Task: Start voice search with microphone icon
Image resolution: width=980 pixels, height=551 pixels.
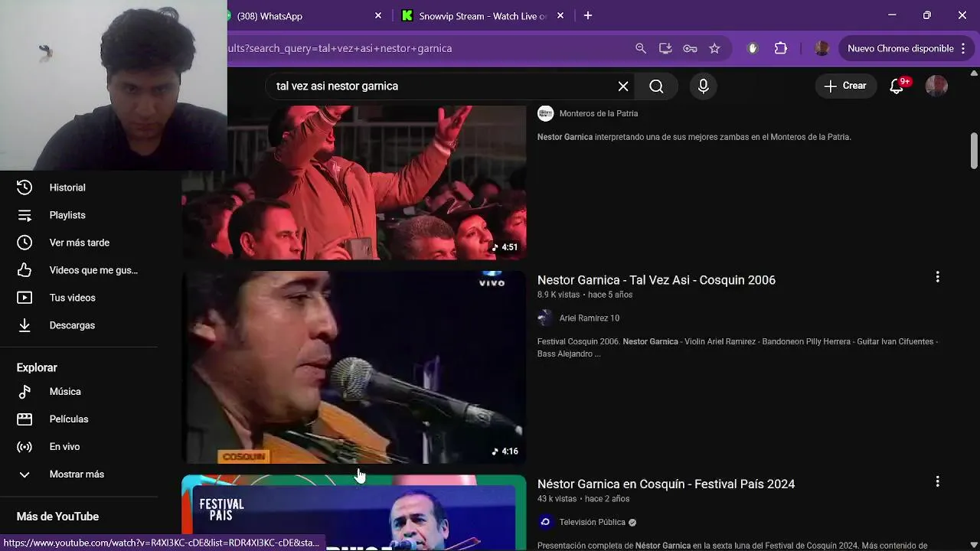Action: 704,86
